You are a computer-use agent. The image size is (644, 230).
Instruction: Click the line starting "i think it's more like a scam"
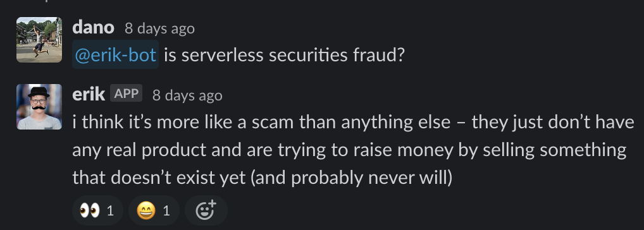click(x=353, y=122)
